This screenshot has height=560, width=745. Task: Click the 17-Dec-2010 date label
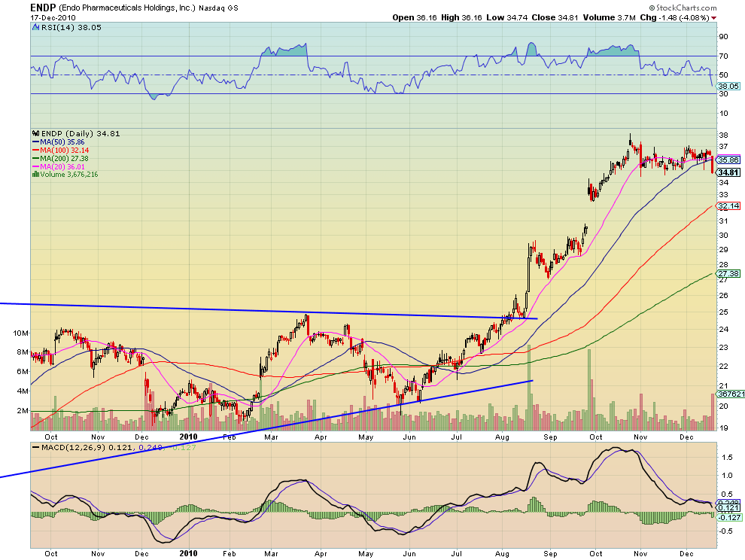point(53,17)
